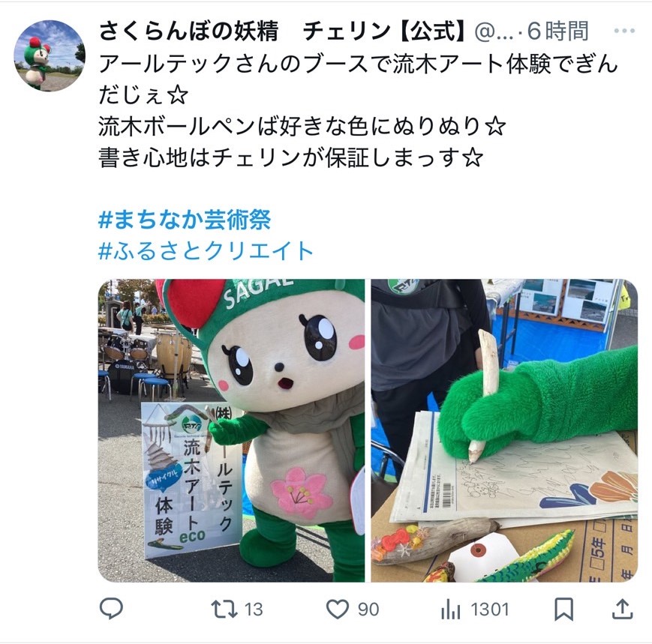Open the reply speech bubble icon

coord(111,609)
